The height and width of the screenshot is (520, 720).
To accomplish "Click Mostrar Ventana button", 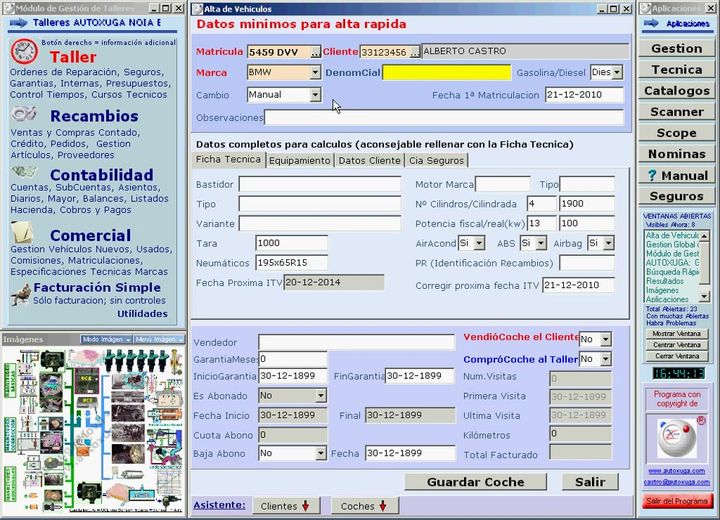I will tap(676, 333).
